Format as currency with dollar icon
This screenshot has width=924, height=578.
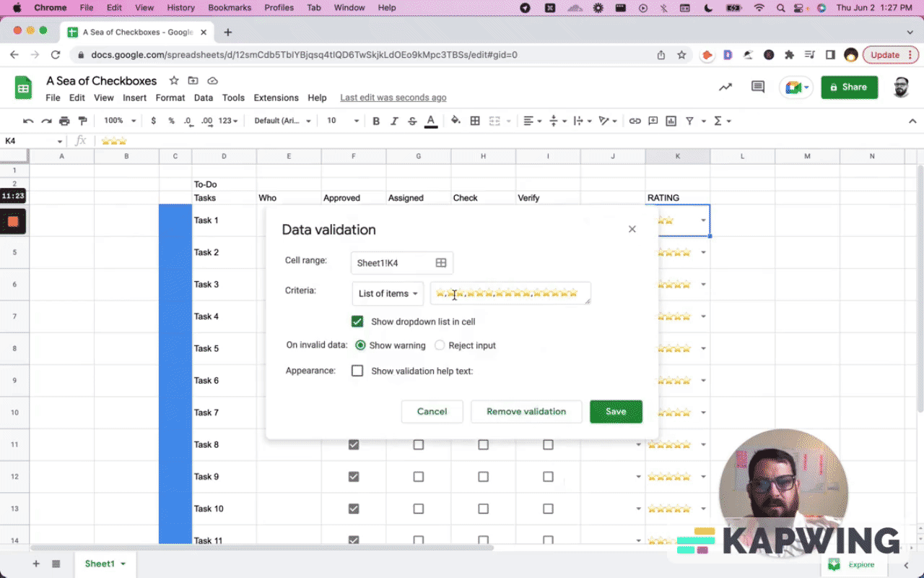coord(153,121)
